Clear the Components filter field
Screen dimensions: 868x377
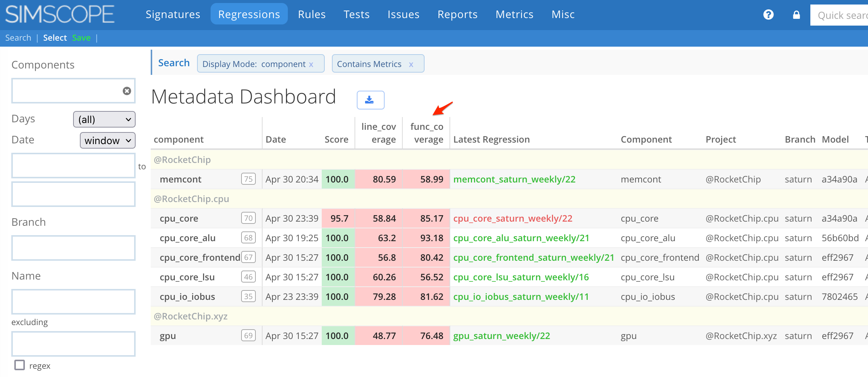point(127,91)
